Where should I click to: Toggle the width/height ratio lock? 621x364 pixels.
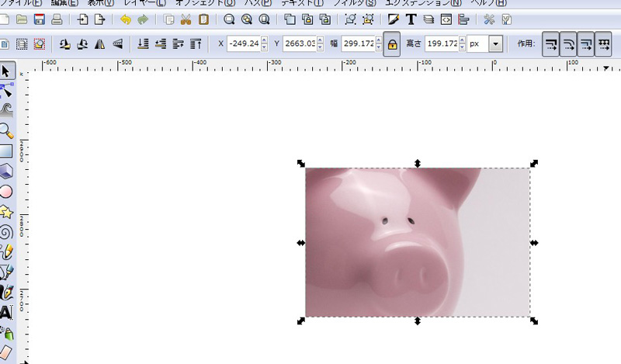click(393, 44)
